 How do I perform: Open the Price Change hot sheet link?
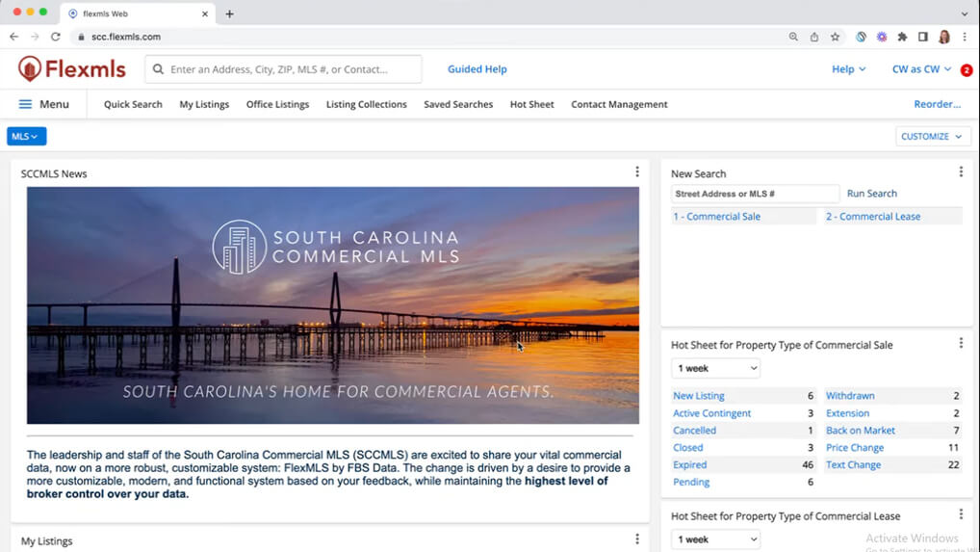click(854, 448)
